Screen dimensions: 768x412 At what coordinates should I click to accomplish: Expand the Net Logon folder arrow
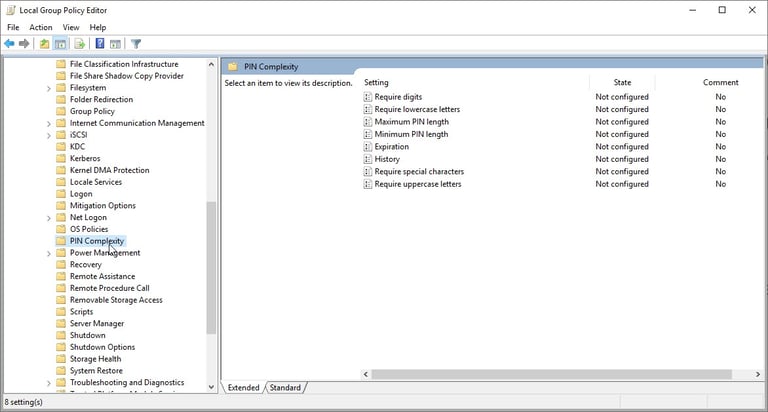tap(48, 218)
